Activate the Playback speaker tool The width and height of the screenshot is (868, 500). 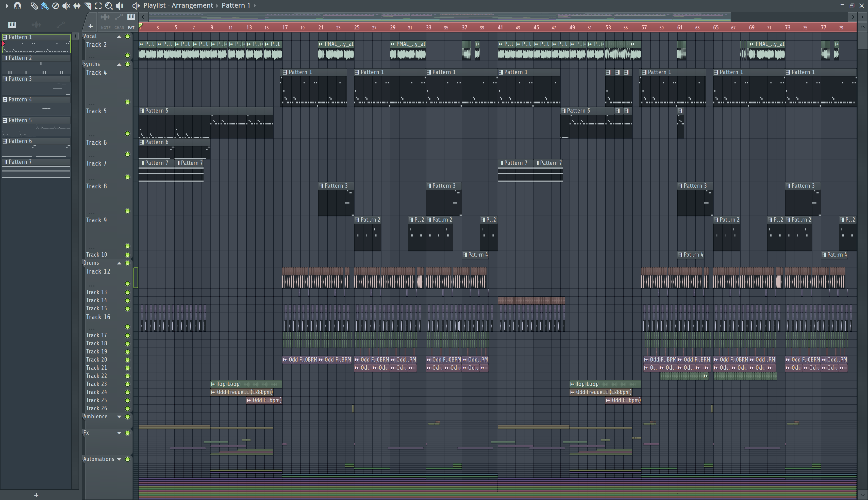pos(119,6)
